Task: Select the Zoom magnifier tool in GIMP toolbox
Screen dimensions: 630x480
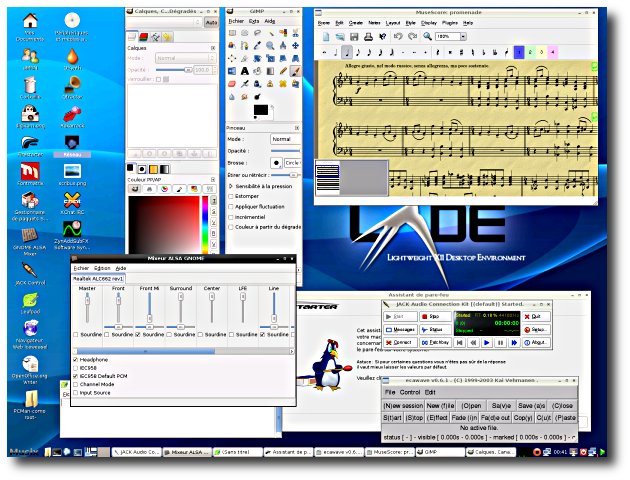Action: pyautogui.click(x=270, y=45)
